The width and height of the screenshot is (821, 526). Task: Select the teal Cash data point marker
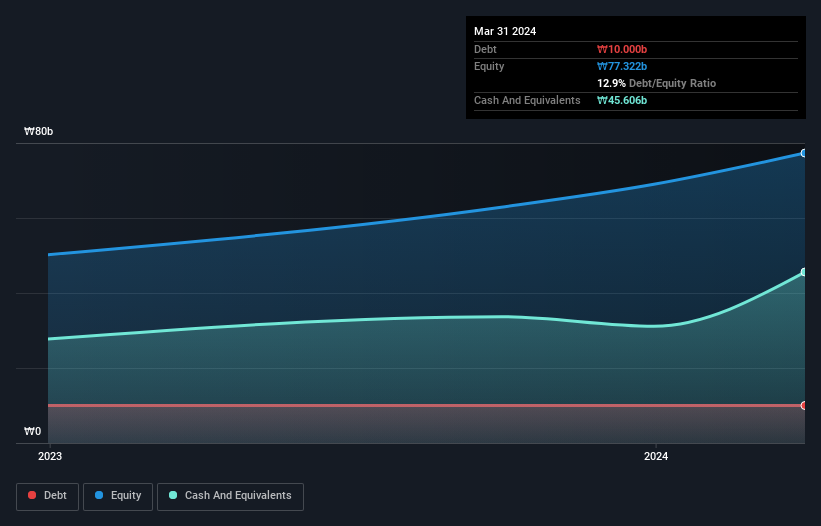804,272
